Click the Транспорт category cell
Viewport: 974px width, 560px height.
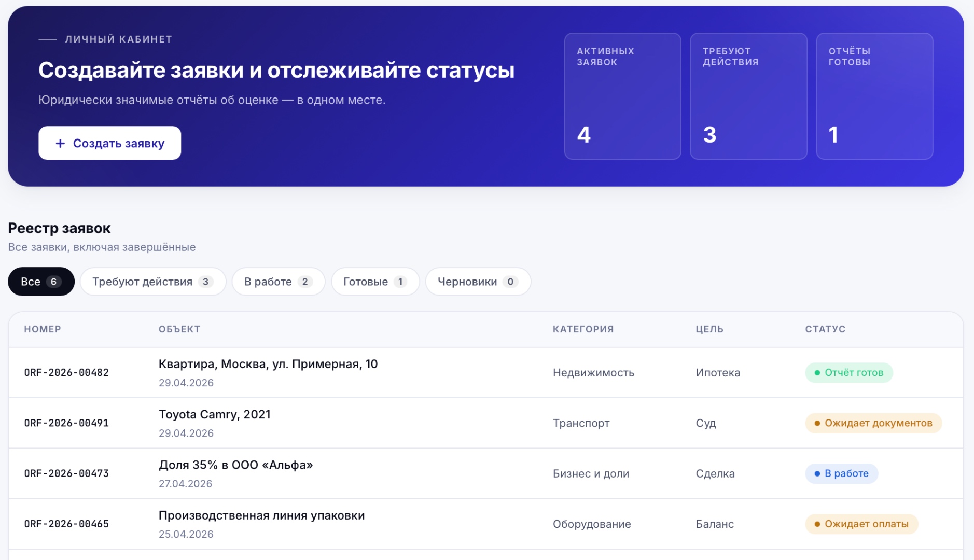tap(581, 423)
